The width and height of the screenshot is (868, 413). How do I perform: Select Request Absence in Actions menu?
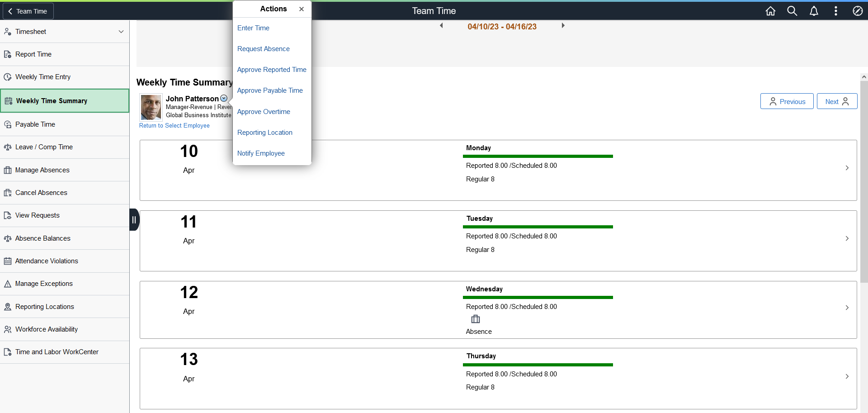[x=264, y=49]
